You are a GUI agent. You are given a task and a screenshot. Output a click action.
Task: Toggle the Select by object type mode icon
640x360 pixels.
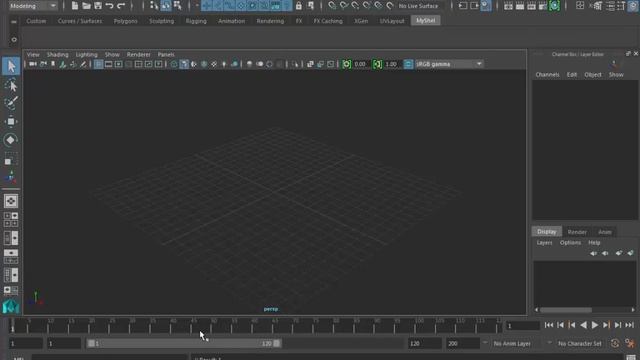pos(166,6)
